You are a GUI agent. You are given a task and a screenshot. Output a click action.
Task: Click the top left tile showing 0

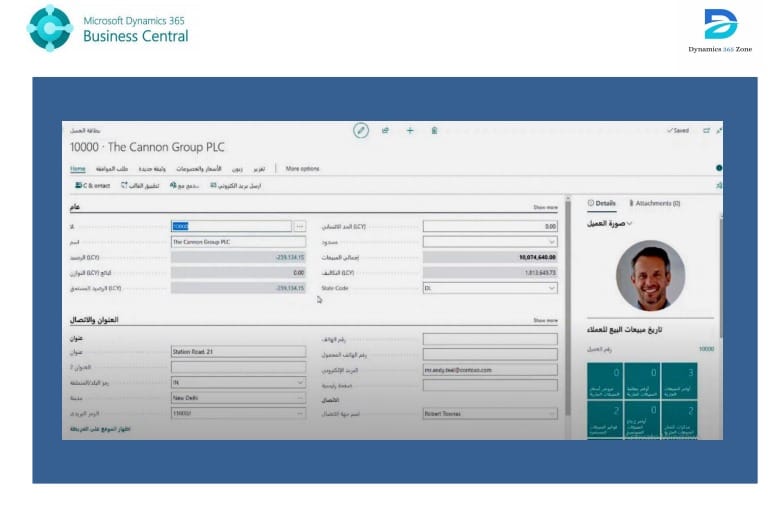605,381
